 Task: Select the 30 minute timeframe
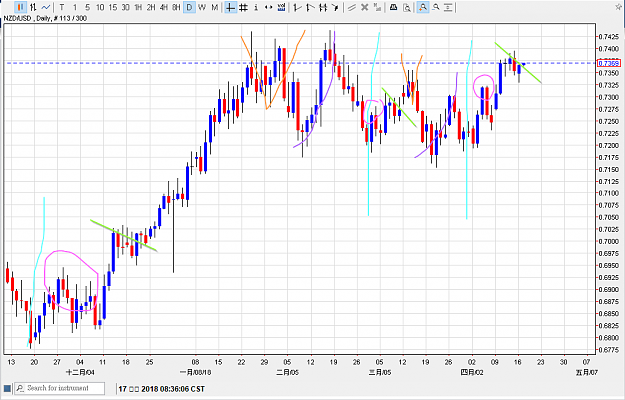[x=126, y=7]
